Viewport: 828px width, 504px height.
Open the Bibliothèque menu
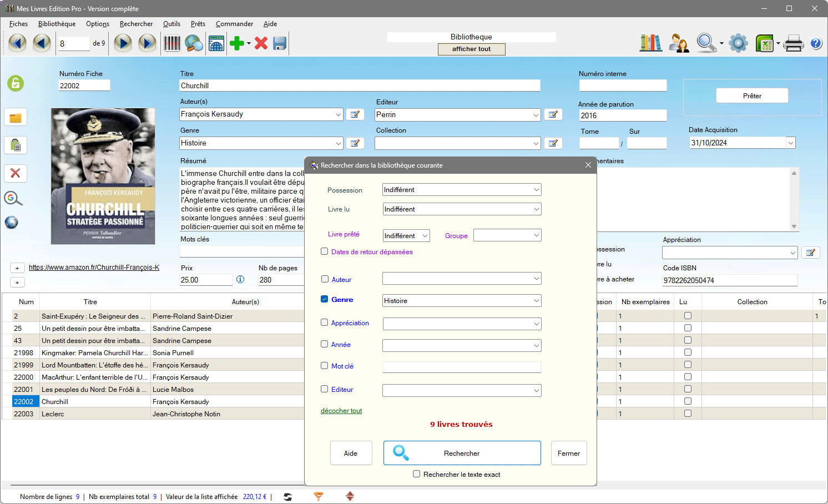point(57,24)
